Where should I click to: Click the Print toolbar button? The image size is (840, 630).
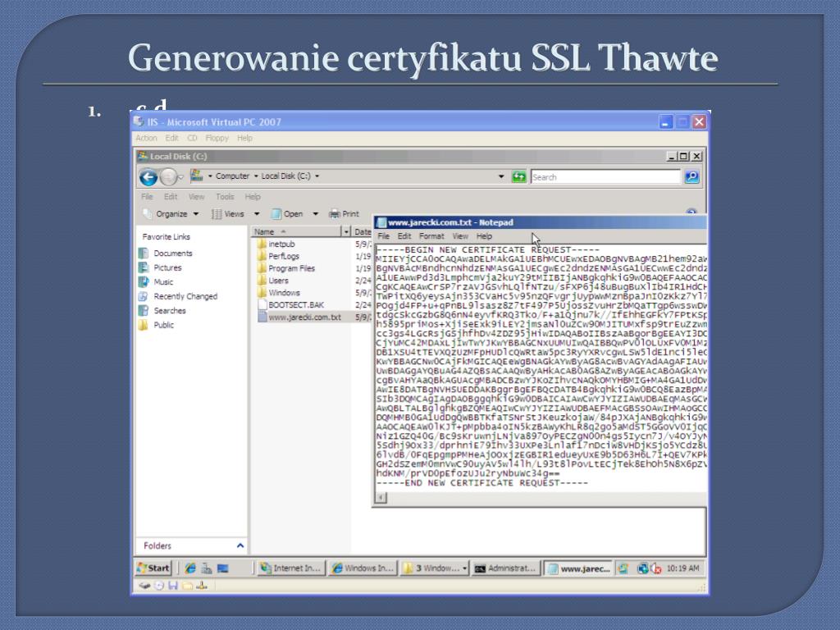coord(344,214)
